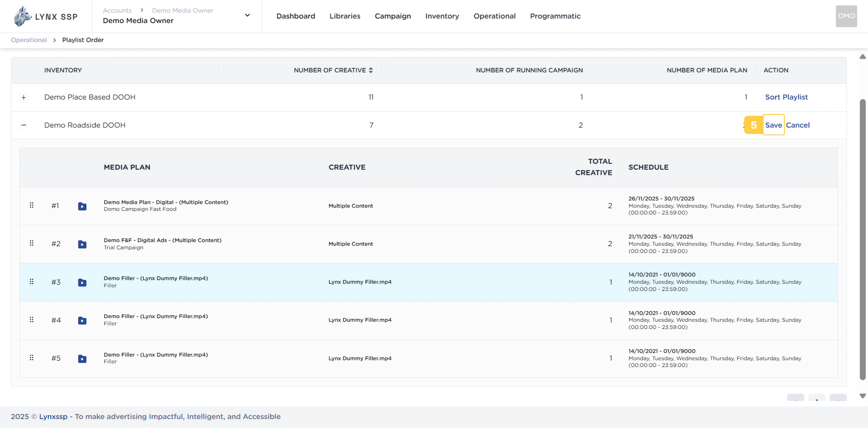
Task: Click the Demo Place Based DOOH inventory name
Action: tap(90, 97)
